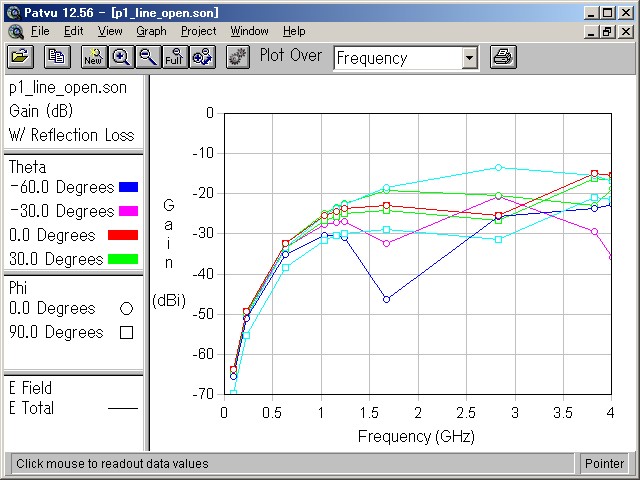Click the Pointer status bar indicator
Image resolution: width=640 pixels, height=480 pixels.
[604, 464]
